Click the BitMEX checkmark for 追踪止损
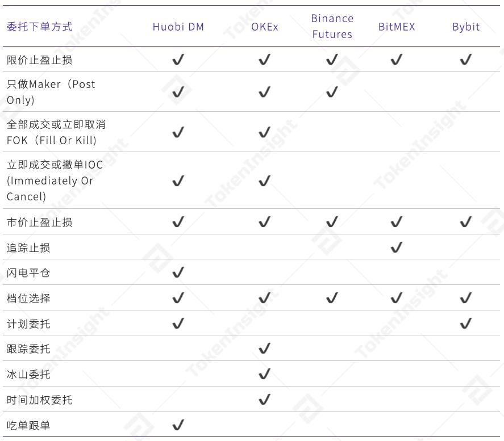Viewport: 504px width, 441px height. 397,247
